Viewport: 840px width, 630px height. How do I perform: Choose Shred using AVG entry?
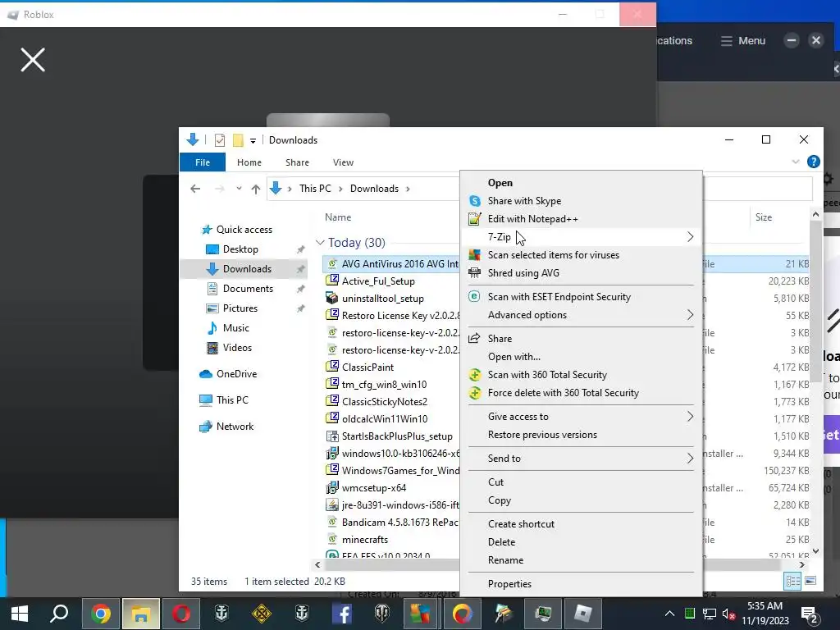tap(582, 273)
